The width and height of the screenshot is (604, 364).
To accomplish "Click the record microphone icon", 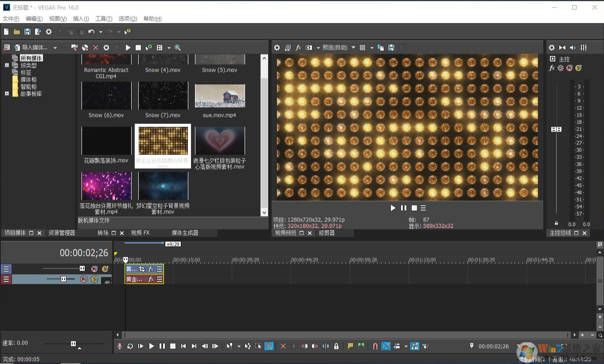I will pos(119,346).
